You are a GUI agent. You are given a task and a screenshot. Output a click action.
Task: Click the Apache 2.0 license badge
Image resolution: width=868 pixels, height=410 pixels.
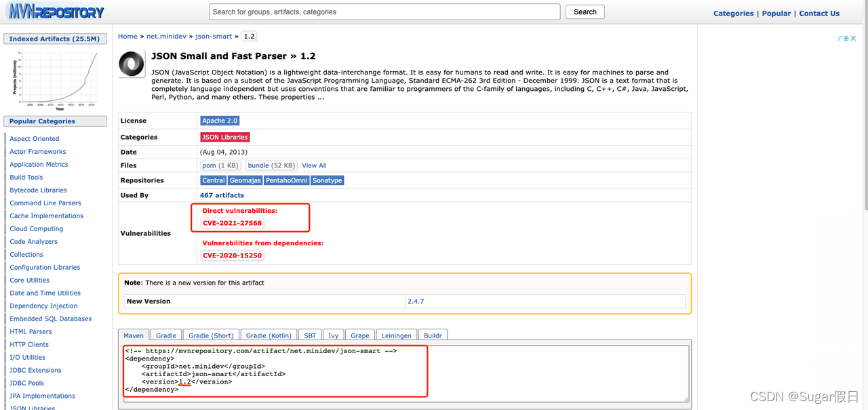pyautogui.click(x=220, y=121)
